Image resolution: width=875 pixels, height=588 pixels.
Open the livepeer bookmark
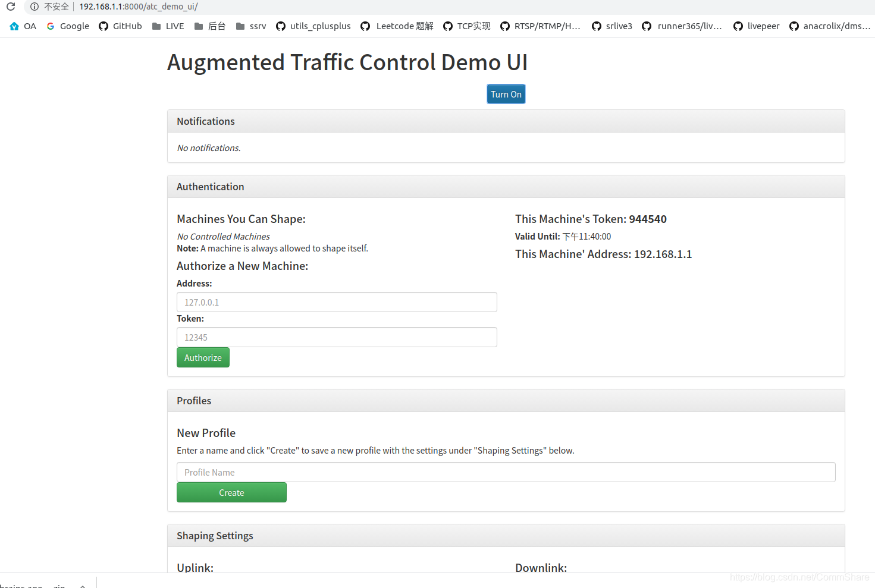757,26
